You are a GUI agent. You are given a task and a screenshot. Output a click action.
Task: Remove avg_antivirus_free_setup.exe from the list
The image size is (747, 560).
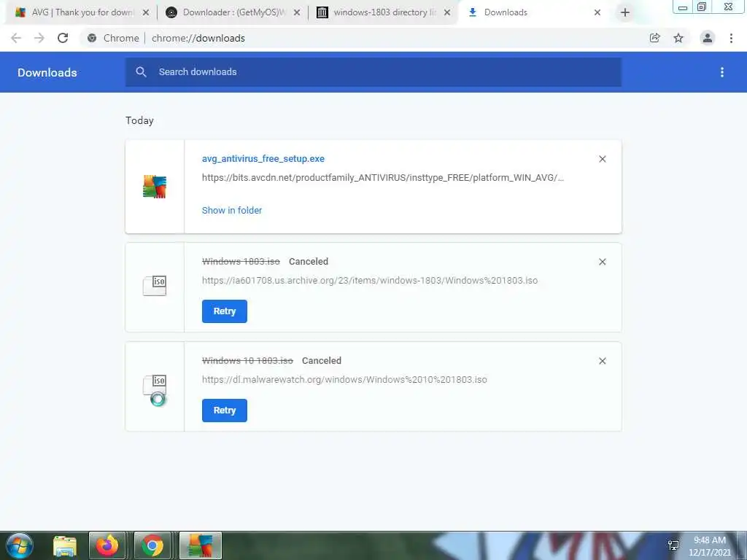point(602,159)
